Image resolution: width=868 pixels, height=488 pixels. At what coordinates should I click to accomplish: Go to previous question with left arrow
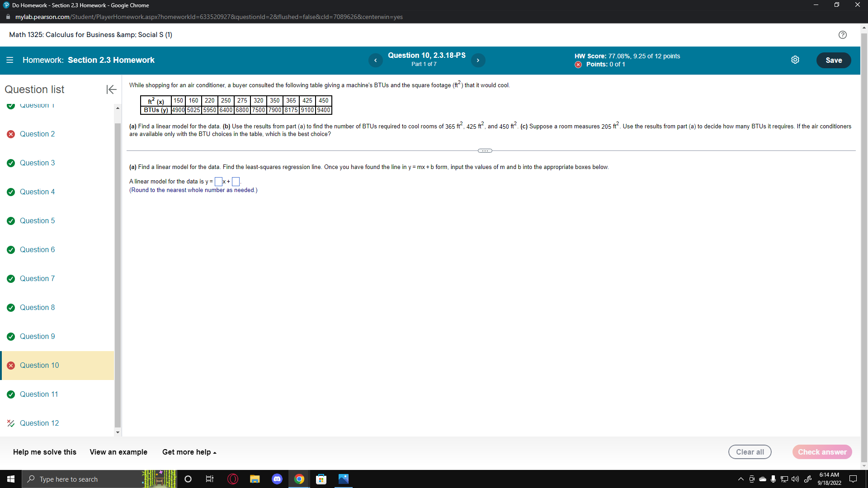375,60
